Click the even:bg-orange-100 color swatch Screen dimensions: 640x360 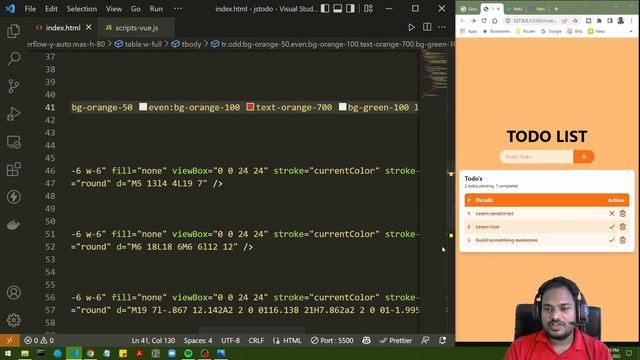click(x=143, y=107)
